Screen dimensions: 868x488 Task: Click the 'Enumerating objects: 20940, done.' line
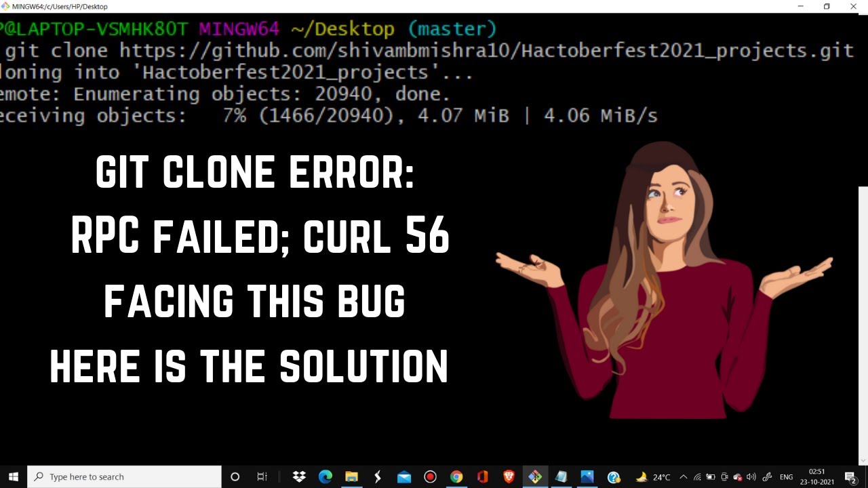[262, 94]
